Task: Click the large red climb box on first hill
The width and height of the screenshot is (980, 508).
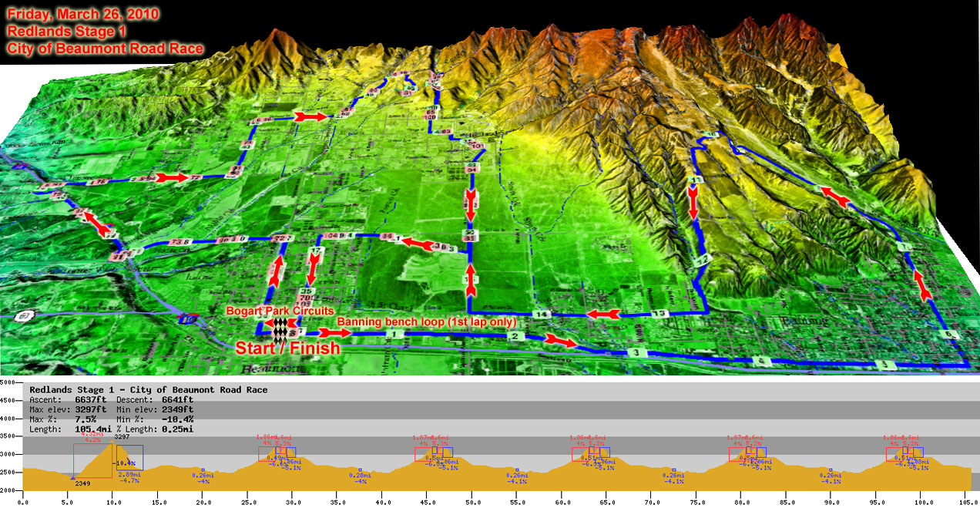Action: (92, 461)
